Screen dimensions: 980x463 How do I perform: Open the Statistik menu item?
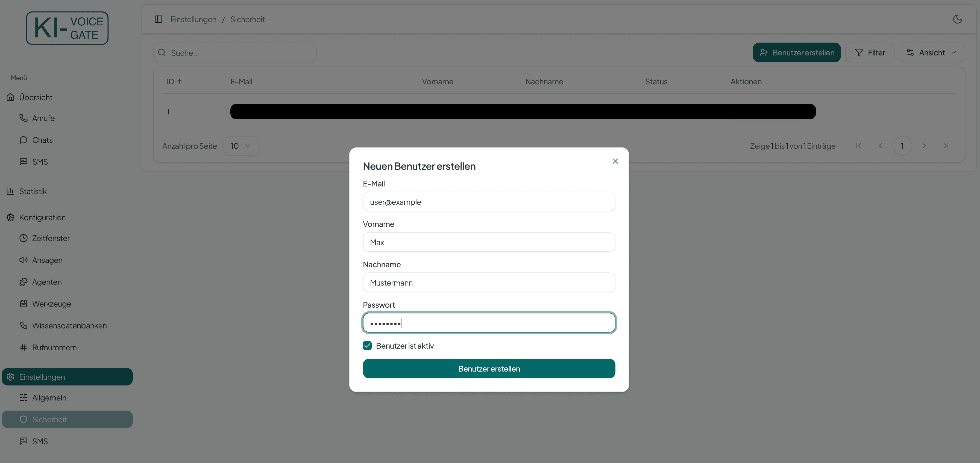tap(33, 191)
